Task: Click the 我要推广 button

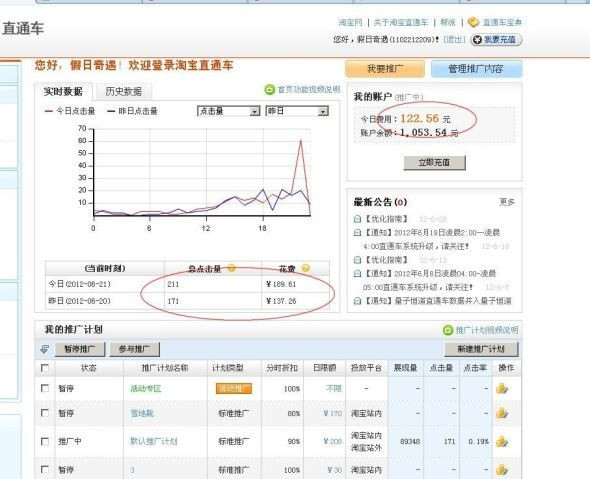Action: (x=385, y=69)
